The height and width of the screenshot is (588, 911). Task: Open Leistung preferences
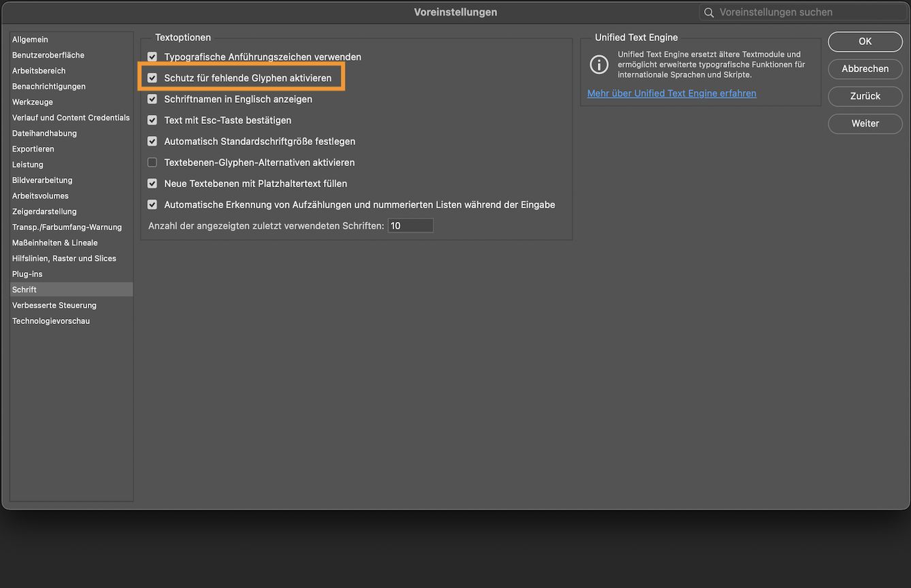click(x=71, y=165)
